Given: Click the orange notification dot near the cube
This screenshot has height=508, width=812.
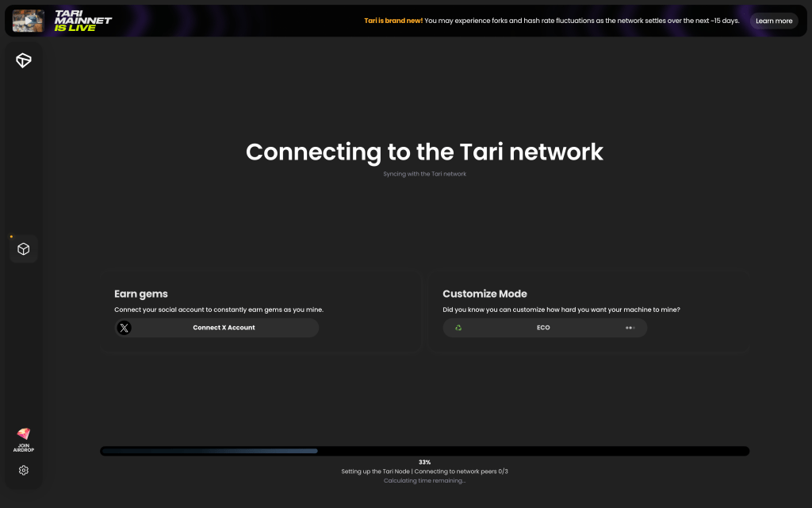Looking at the screenshot, I should click(x=10, y=236).
